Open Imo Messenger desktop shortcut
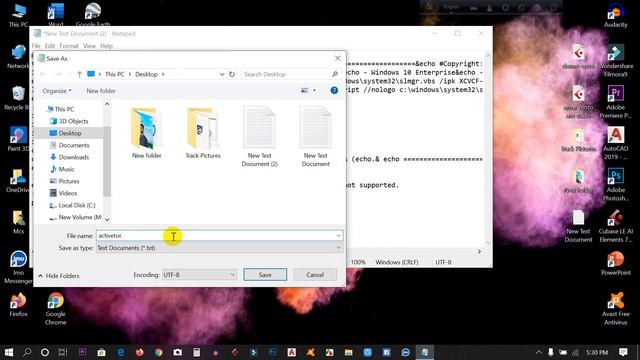This screenshot has width=640, height=360. pos(18,267)
